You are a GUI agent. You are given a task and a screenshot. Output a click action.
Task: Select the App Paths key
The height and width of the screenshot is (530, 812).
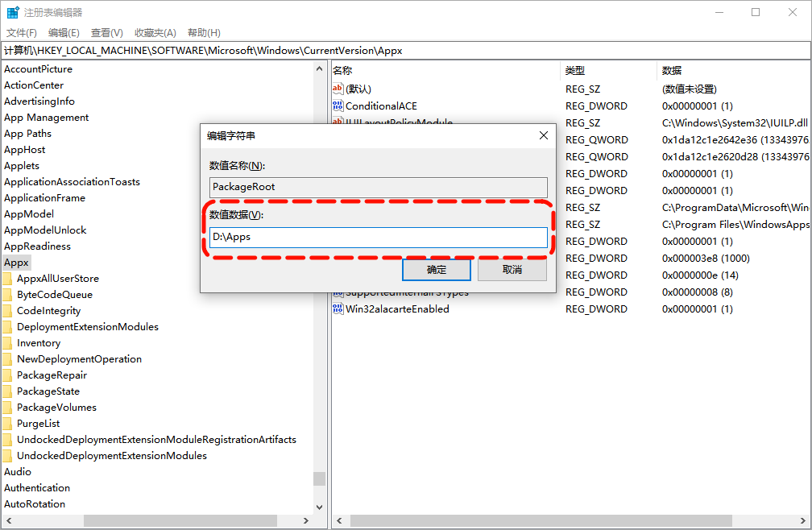click(x=27, y=134)
